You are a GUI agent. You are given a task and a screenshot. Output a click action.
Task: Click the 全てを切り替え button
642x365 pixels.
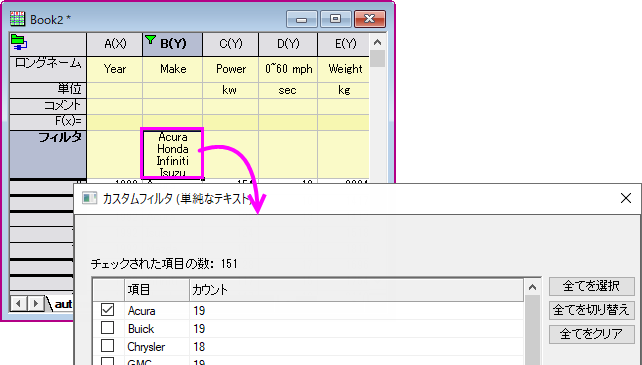[592, 310]
